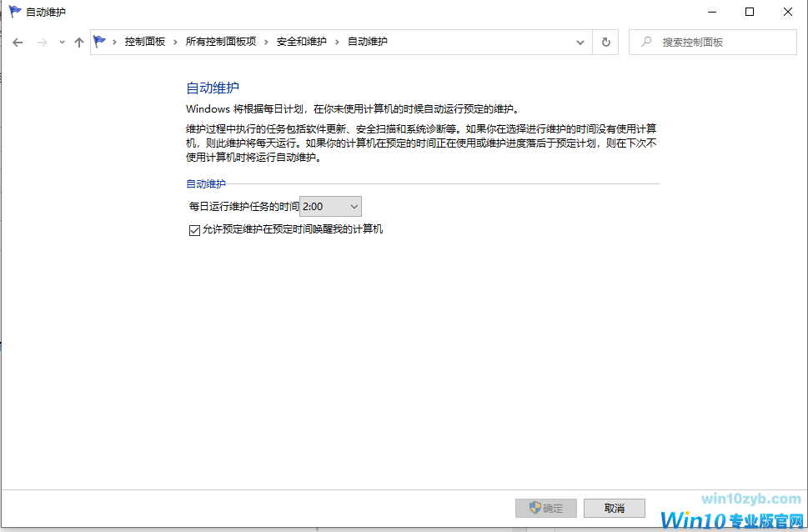This screenshot has height=532, width=808.
Task: Navigate up to the parent folder icon
Action: [x=79, y=41]
